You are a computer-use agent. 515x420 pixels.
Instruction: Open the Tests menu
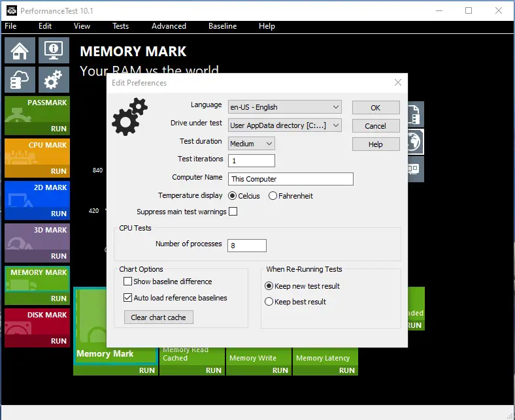tap(120, 26)
